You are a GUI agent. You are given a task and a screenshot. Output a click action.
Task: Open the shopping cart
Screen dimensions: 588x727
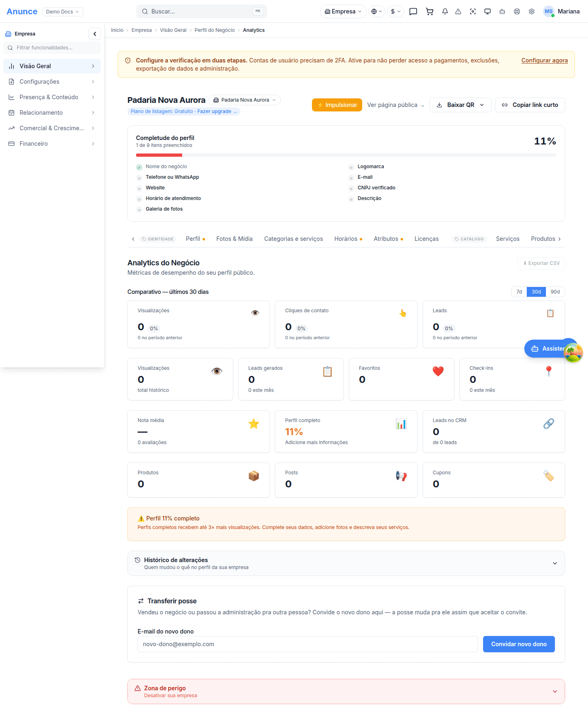430,11
